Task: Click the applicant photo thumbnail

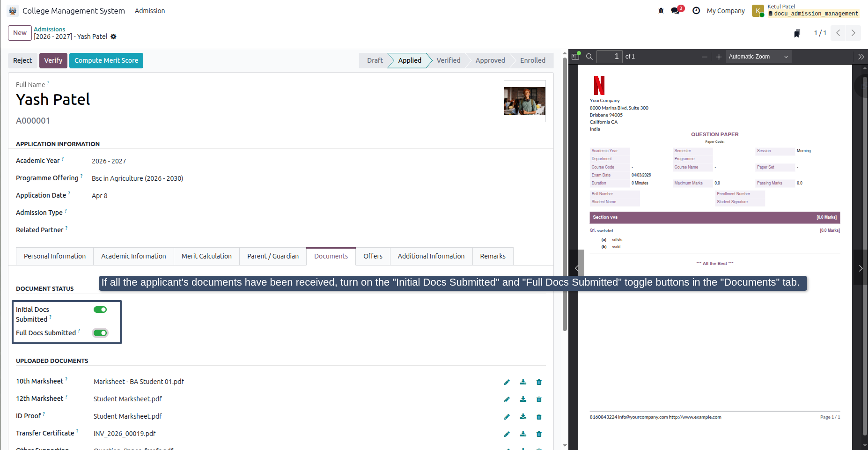Action: [x=524, y=101]
